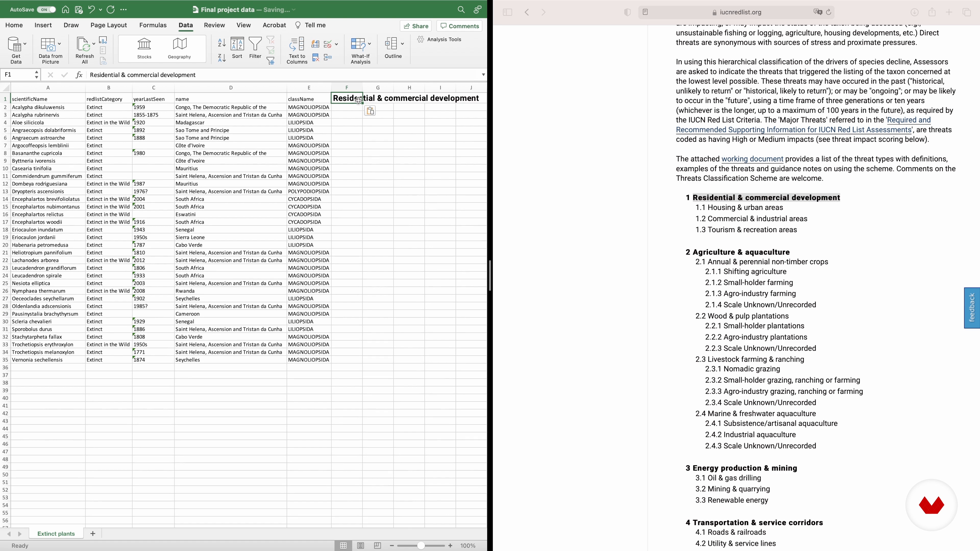The width and height of the screenshot is (980, 551).
Task: Switch to Page Layout view in status bar
Action: pos(360,545)
